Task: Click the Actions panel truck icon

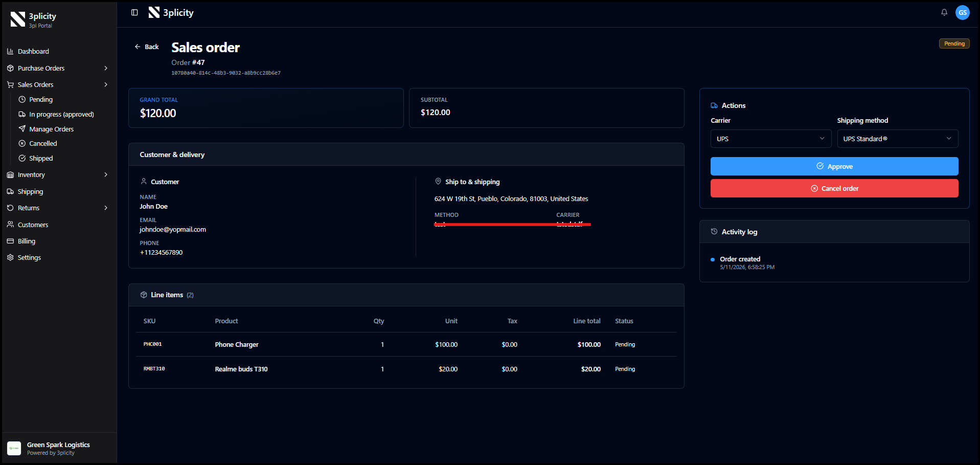Action: (x=714, y=106)
